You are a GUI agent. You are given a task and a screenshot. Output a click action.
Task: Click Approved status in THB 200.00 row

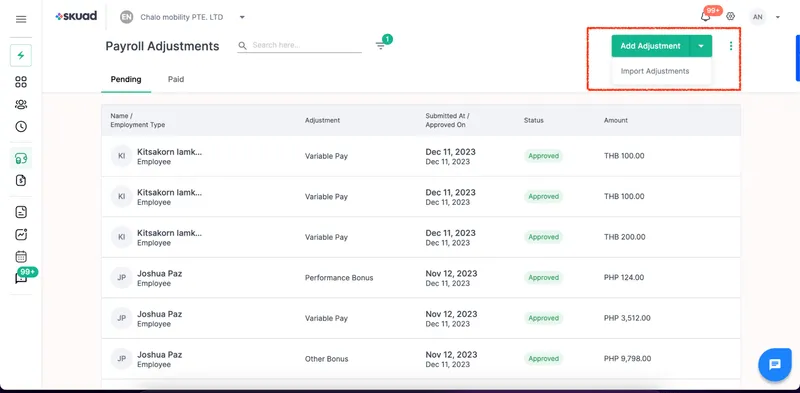pyautogui.click(x=543, y=237)
